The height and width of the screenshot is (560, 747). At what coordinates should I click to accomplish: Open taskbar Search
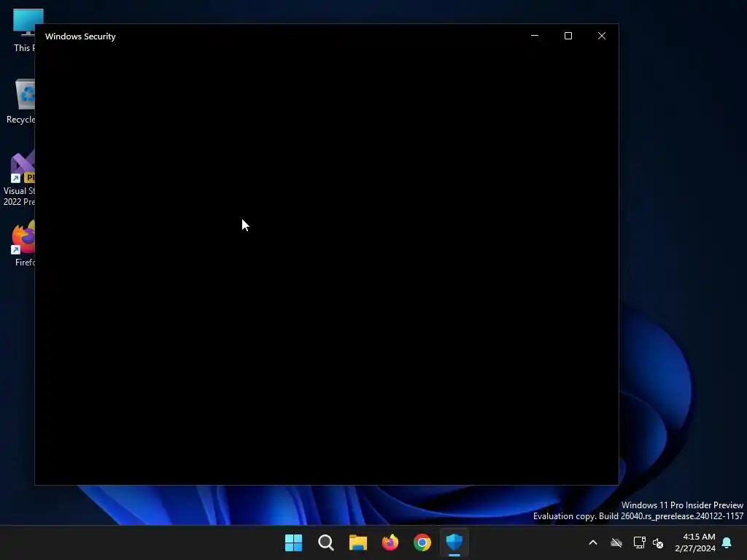pos(326,542)
